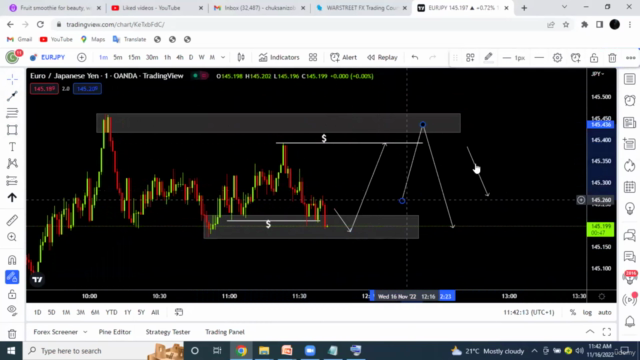Select the arrow up icon tool
Screen dimensions: 640x360
tap(12, 198)
